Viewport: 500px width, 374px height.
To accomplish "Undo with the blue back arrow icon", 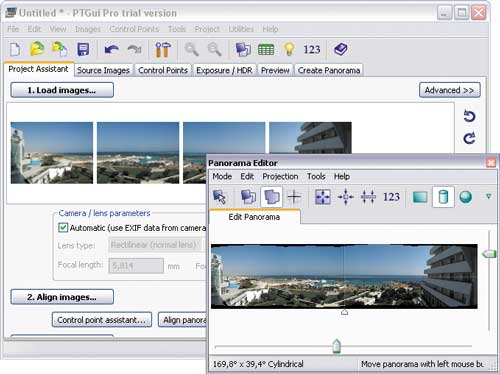I will point(111,50).
